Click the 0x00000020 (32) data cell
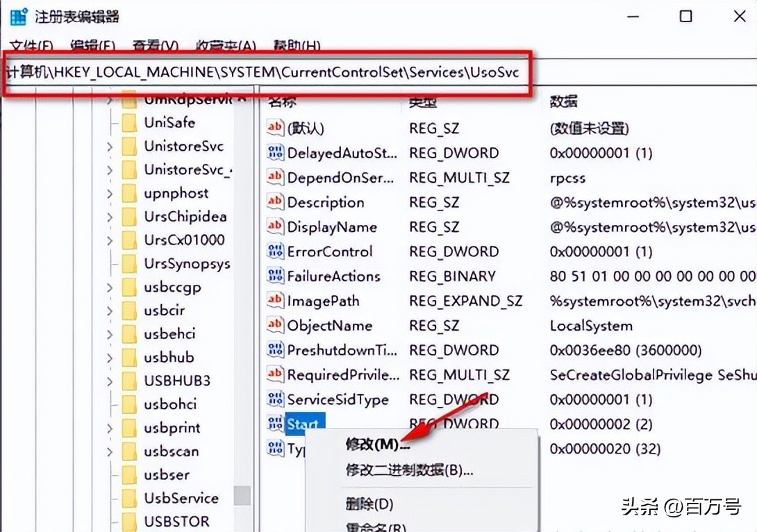 pyautogui.click(x=605, y=449)
